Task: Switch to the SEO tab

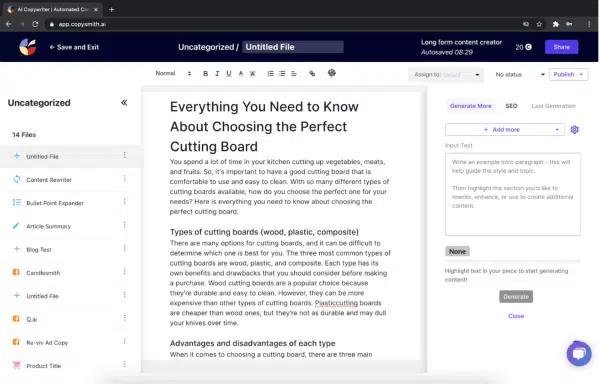Action: [511, 106]
